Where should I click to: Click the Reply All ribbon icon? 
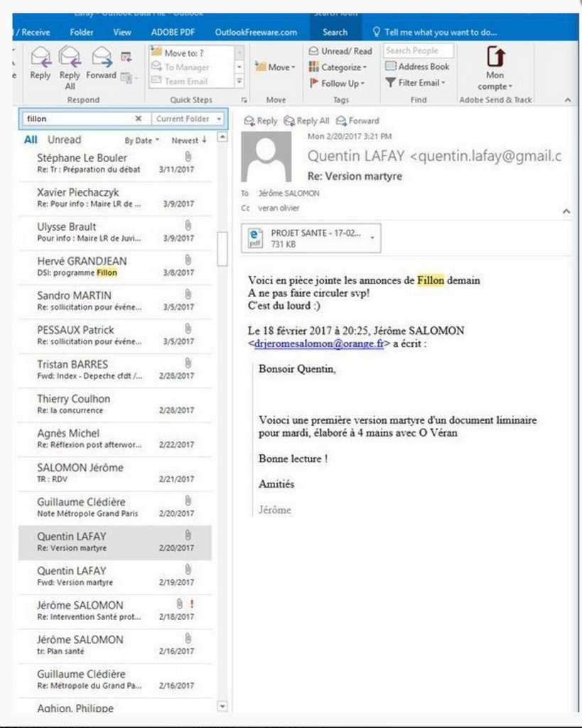pyautogui.click(x=70, y=68)
